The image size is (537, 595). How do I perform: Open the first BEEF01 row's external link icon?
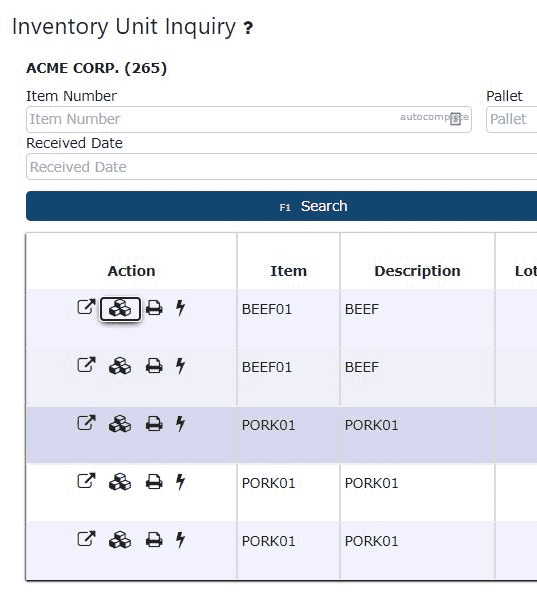(x=86, y=307)
